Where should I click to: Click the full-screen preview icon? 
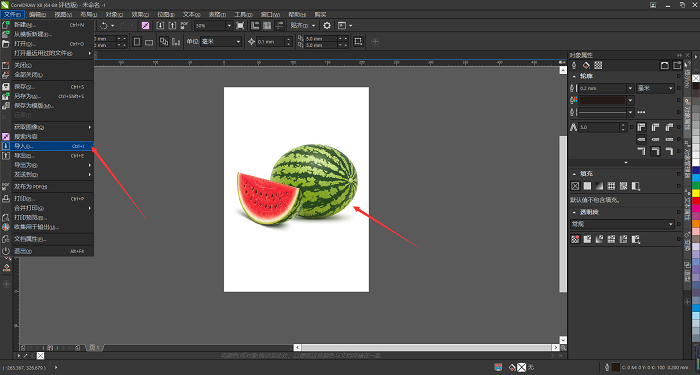click(240, 26)
